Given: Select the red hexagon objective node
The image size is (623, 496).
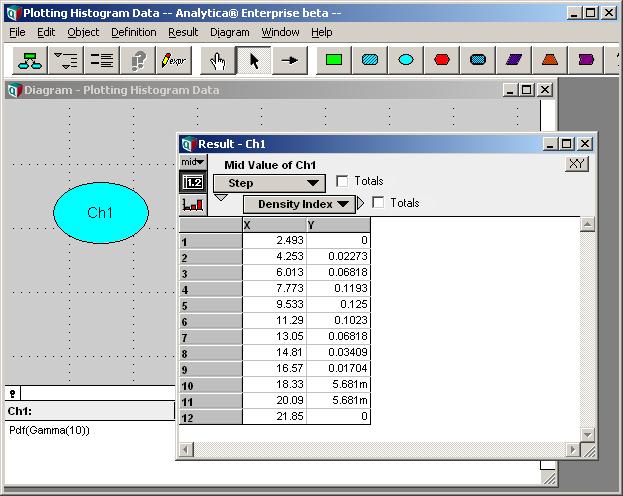Looking at the screenshot, I should click(x=442, y=60).
